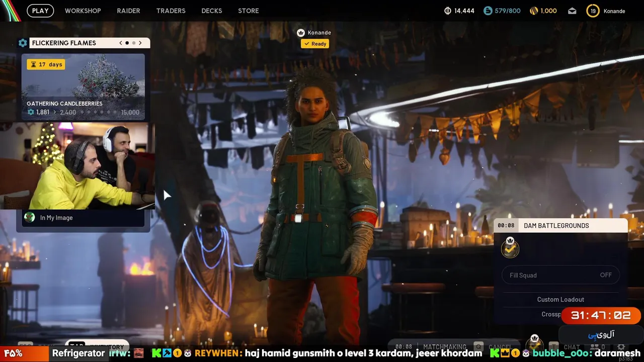Open the Gathering Candleberries event card
644x362 pixels.
83,87
